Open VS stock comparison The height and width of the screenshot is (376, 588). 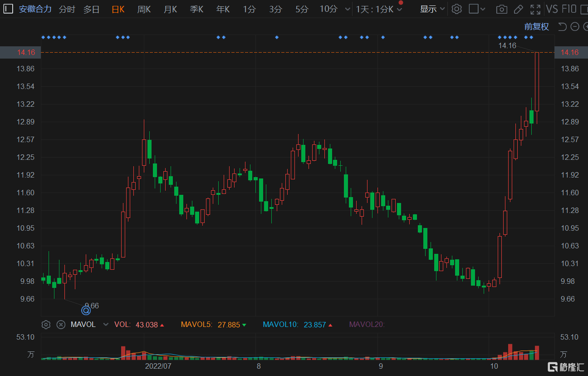[x=552, y=9]
